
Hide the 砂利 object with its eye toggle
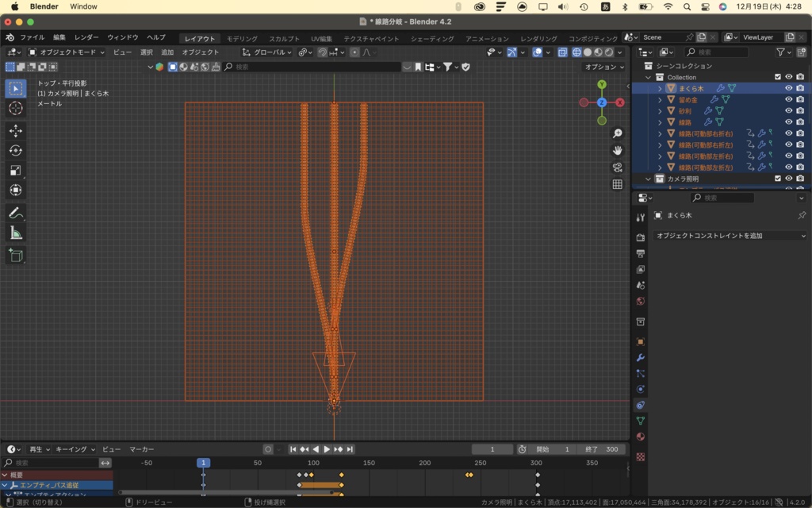pyautogui.click(x=789, y=111)
